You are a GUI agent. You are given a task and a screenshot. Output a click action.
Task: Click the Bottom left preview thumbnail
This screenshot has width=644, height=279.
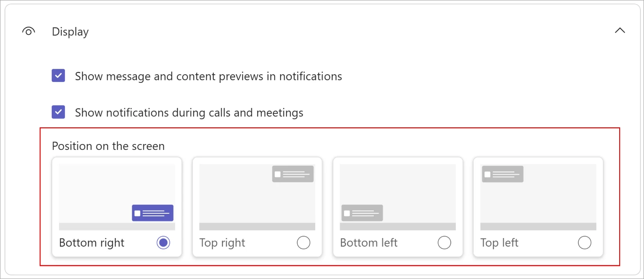click(398, 197)
